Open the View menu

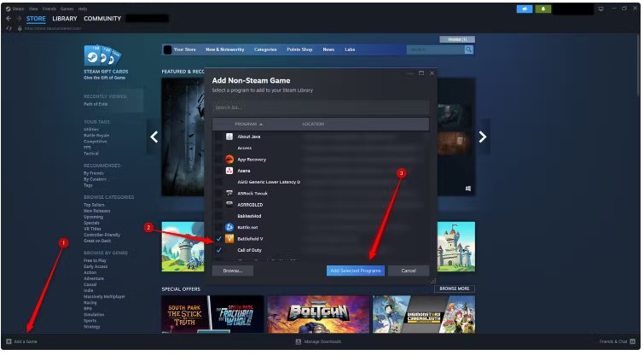pos(33,9)
